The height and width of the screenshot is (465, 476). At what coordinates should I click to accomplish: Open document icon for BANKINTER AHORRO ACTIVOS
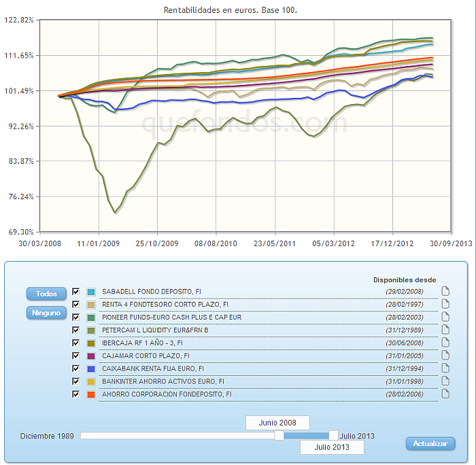pos(445,381)
